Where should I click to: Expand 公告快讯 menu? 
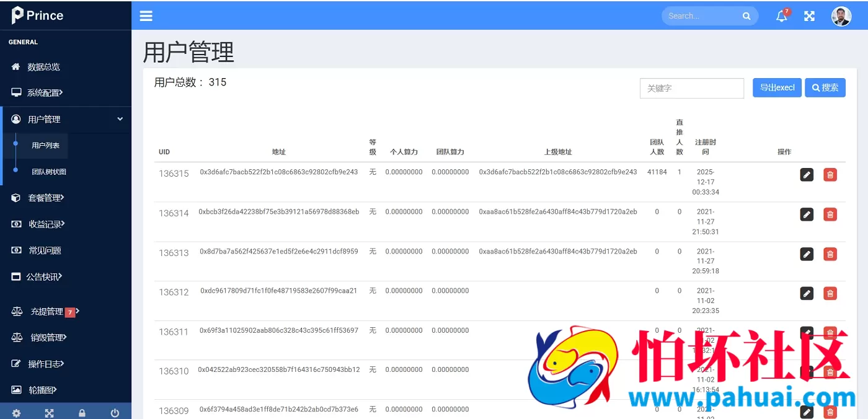66,277
